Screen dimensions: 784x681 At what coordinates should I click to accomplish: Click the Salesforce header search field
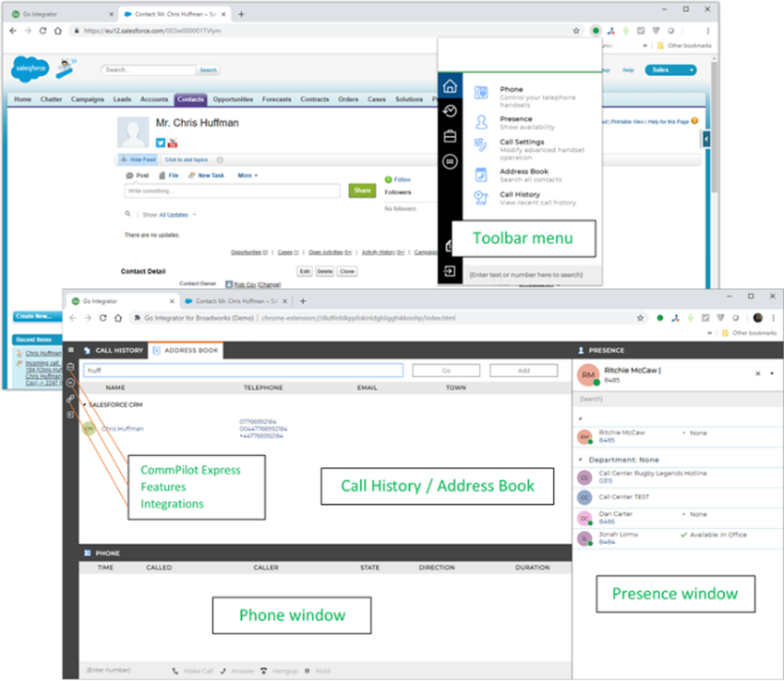(148, 70)
